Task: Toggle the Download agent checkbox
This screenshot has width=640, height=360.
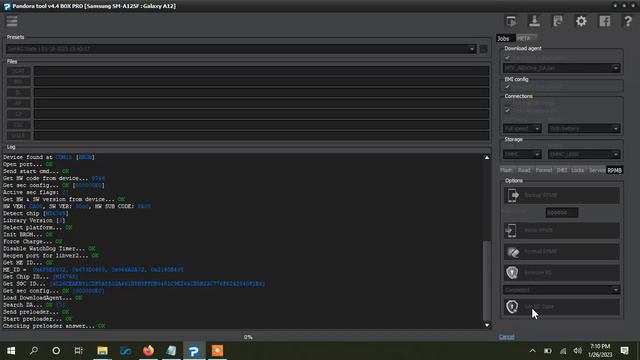Action: click(x=507, y=58)
